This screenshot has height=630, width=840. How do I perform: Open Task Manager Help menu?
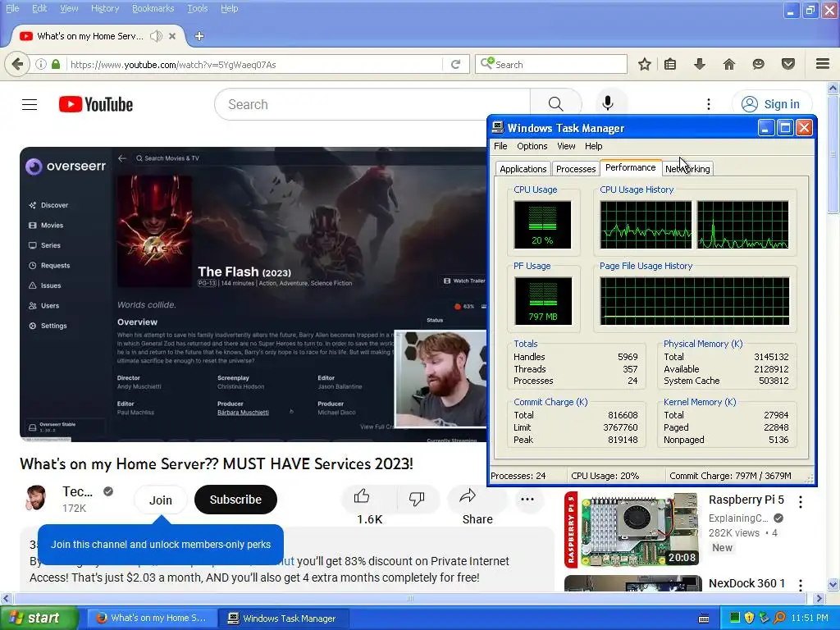(594, 146)
